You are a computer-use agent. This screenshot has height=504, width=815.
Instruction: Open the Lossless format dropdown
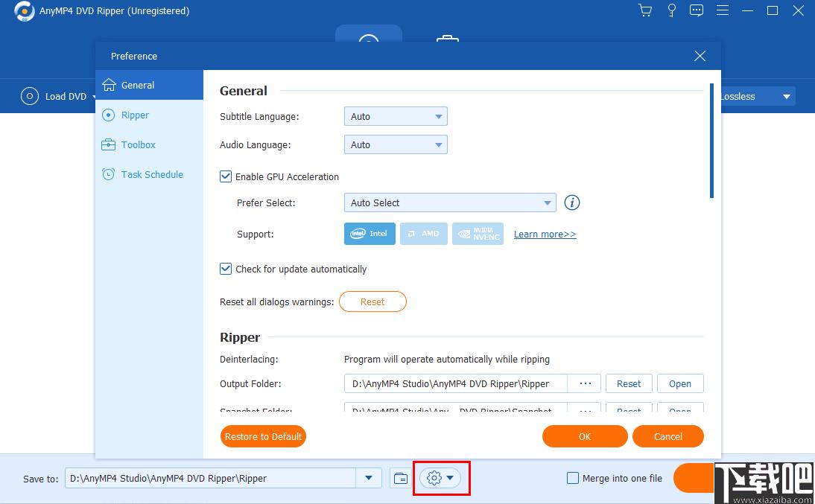point(757,96)
